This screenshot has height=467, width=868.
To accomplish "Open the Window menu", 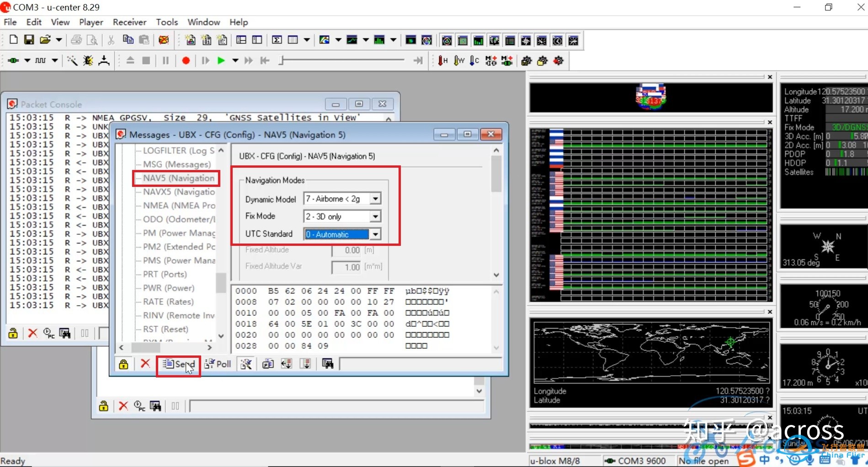I will [204, 22].
